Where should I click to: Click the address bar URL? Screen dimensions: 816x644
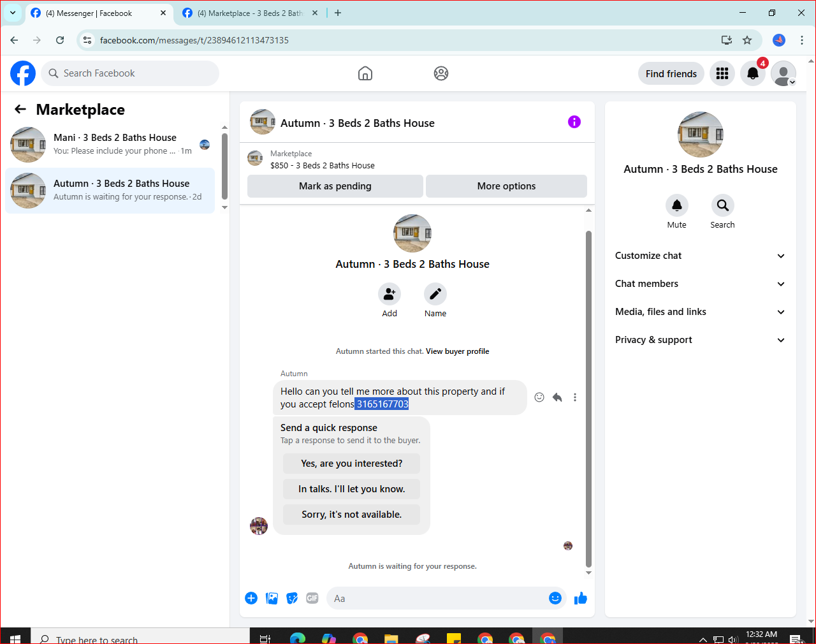194,40
